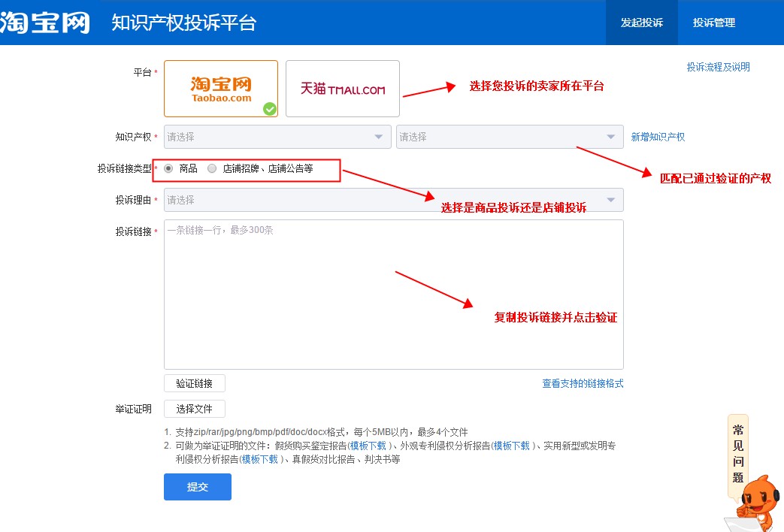Open the 发起投诉 tab
Image resolution: width=784 pixels, height=532 pixels.
tap(642, 23)
